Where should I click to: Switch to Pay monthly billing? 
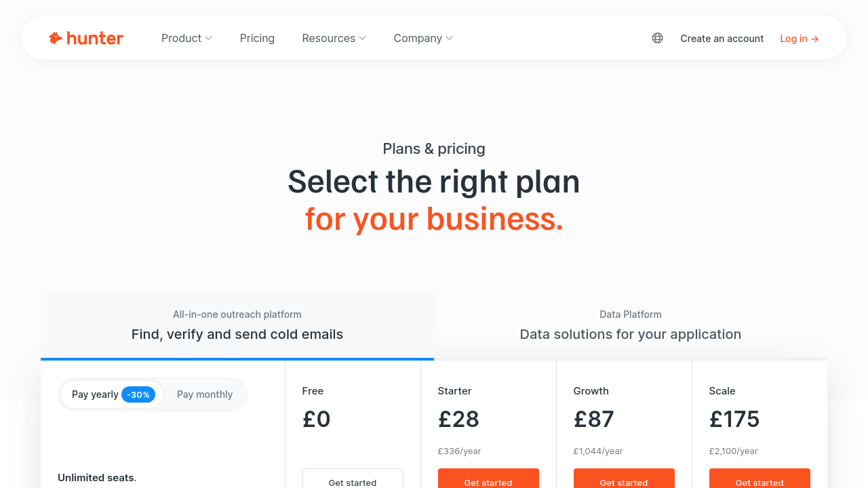coord(205,394)
